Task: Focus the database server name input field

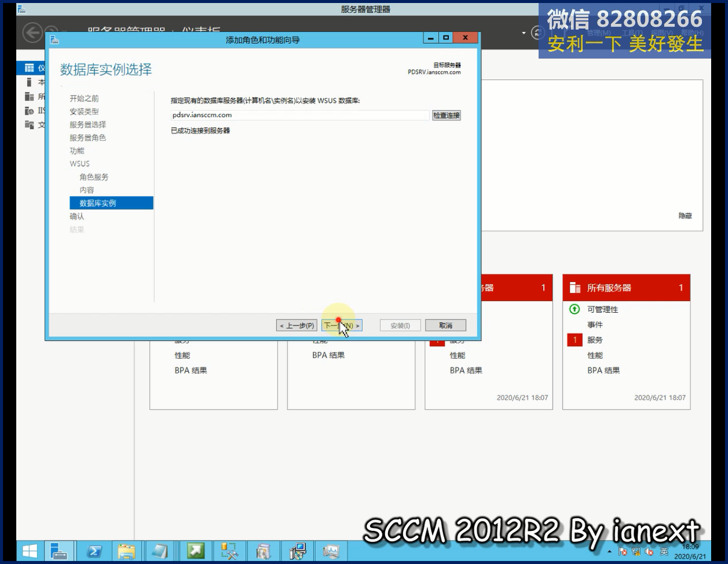Action: click(x=300, y=115)
